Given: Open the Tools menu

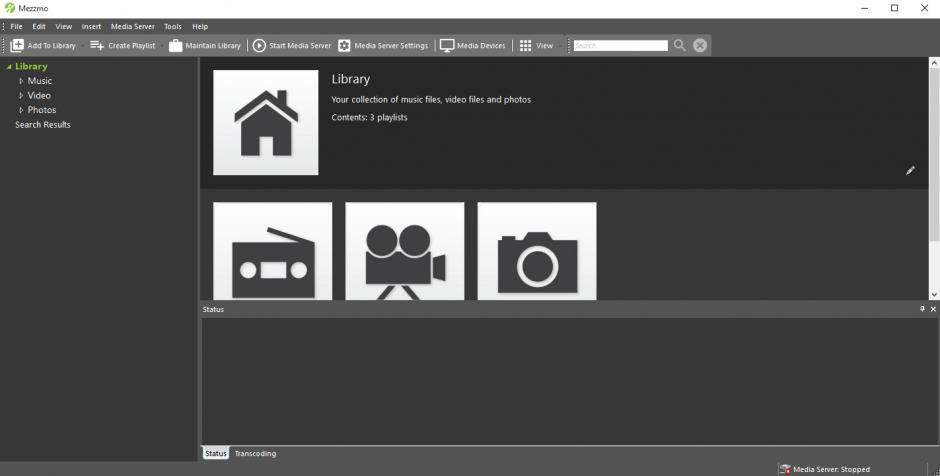Looking at the screenshot, I should (173, 26).
